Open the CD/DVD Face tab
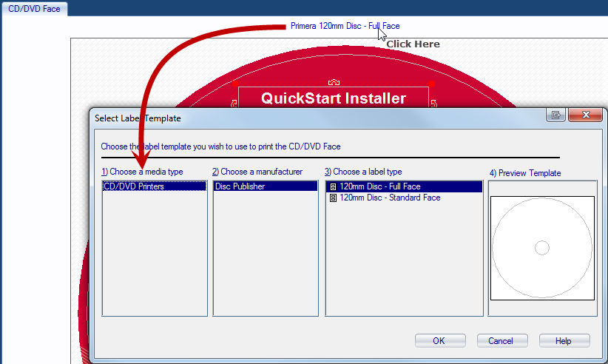This screenshot has height=364, width=608. point(34,9)
